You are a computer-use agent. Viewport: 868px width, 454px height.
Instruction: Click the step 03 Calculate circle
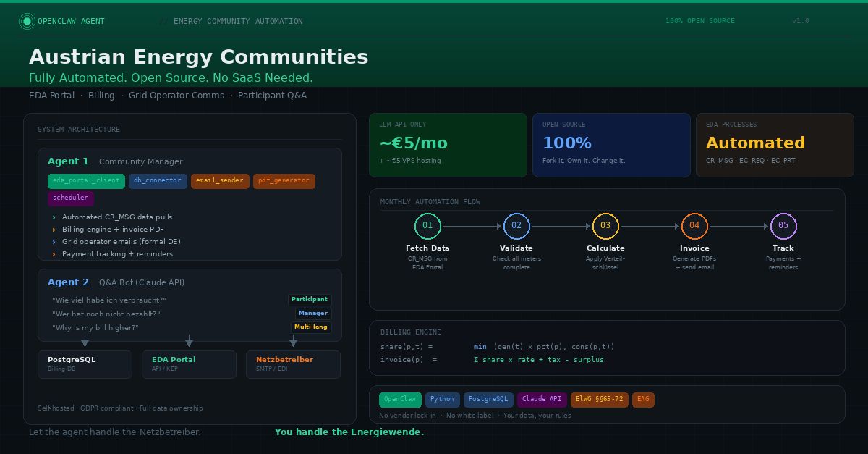(x=605, y=226)
